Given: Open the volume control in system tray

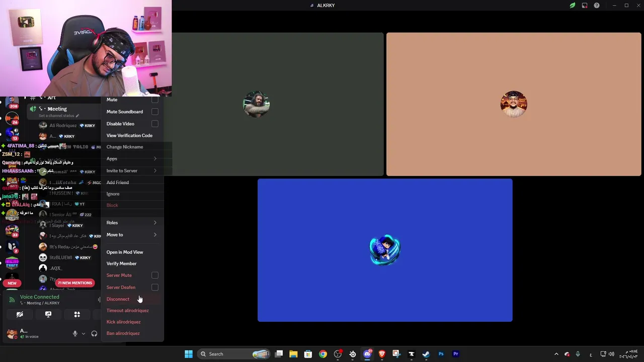Looking at the screenshot, I should point(611,354).
